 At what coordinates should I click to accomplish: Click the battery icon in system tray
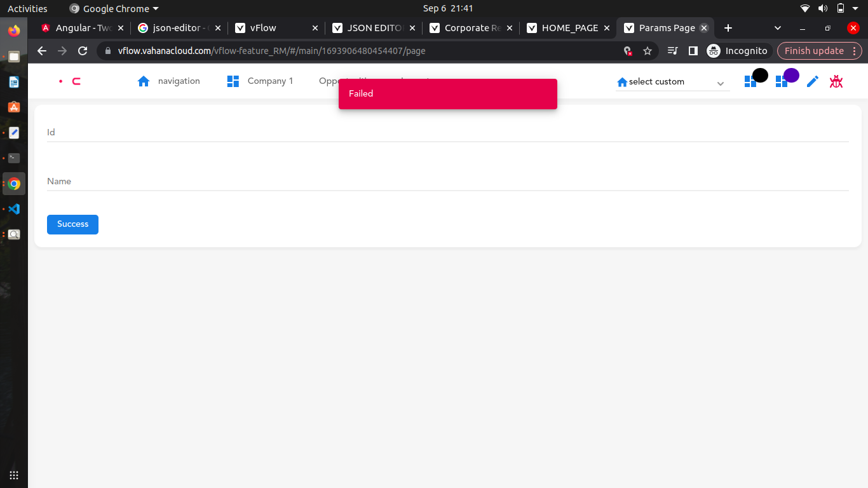[x=841, y=8]
